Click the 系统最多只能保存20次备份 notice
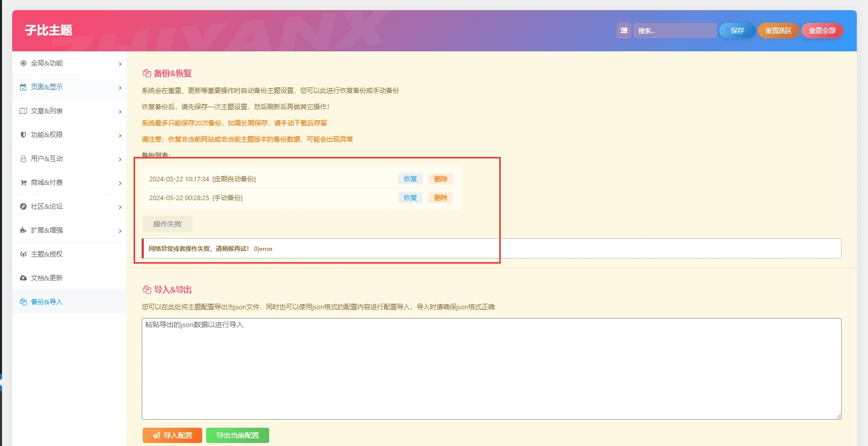Viewport: 868px width, 446px height. [x=234, y=123]
